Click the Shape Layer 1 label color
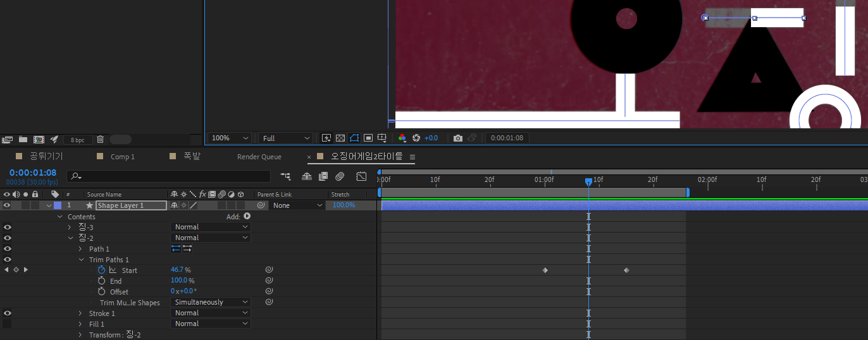 pos(58,205)
